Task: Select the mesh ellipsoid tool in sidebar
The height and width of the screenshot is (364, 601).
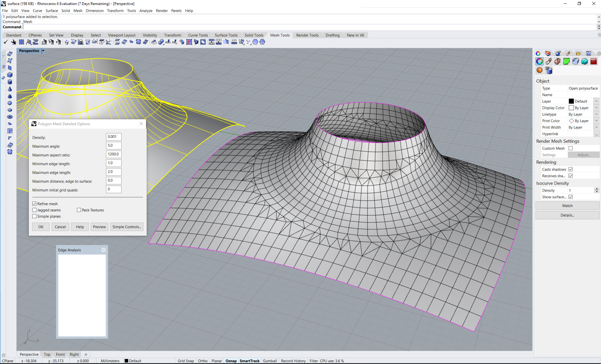Action: [10, 110]
